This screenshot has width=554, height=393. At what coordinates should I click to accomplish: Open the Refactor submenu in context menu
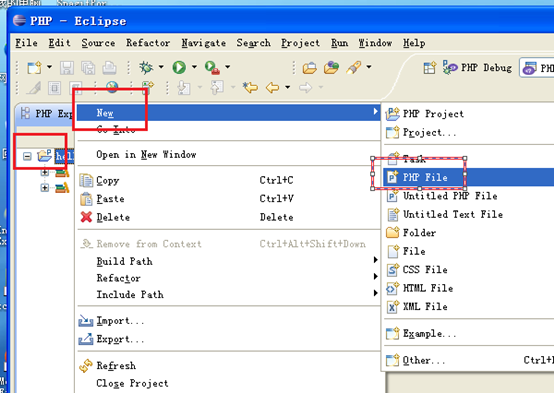[x=229, y=278]
